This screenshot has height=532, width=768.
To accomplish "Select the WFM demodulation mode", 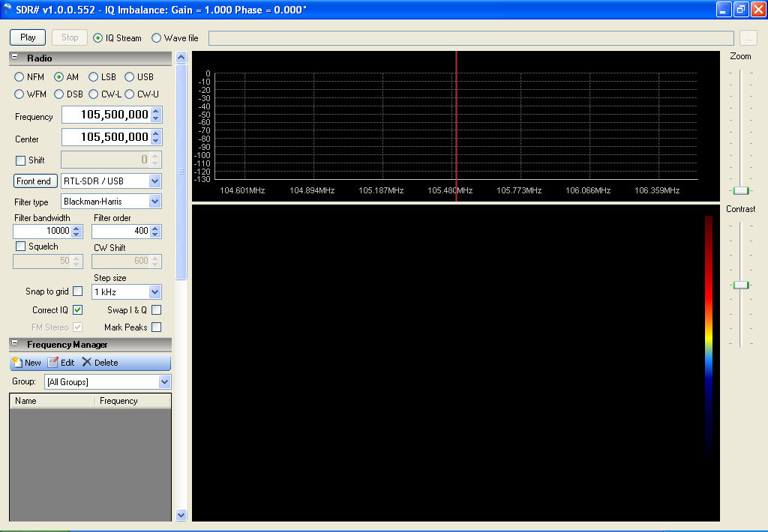I will point(19,94).
